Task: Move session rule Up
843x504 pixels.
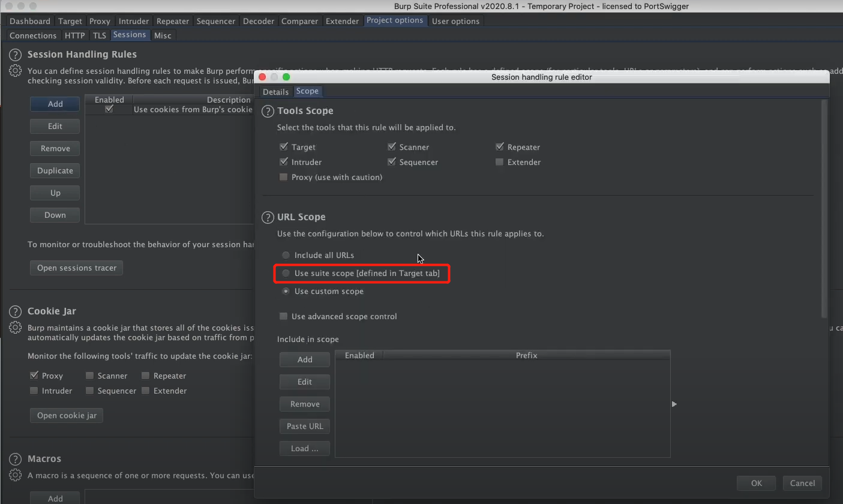Action: [x=55, y=193]
